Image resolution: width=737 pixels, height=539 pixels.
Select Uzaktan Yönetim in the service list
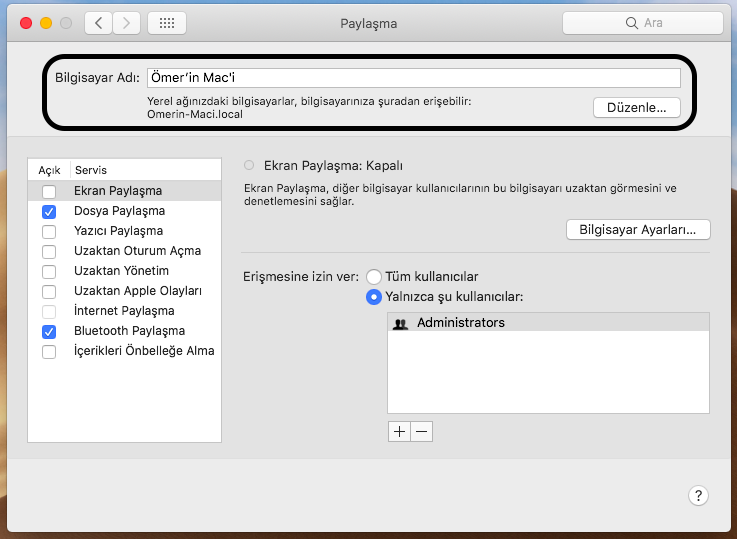(121, 271)
